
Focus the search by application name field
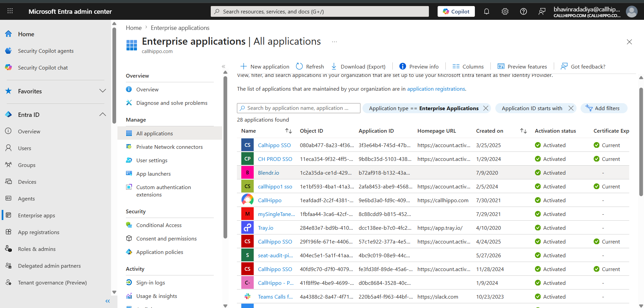[299, 108]
